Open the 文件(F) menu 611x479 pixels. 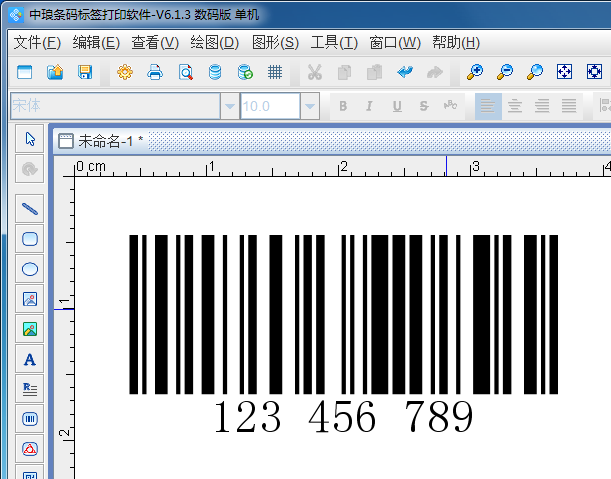click(x=38, y=42)
